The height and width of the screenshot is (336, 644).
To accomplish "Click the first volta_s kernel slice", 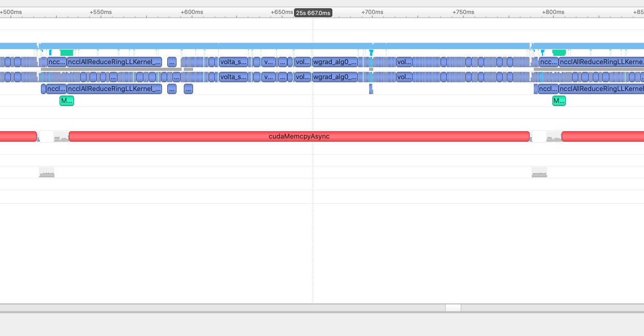I will click(x=233, y=62).
